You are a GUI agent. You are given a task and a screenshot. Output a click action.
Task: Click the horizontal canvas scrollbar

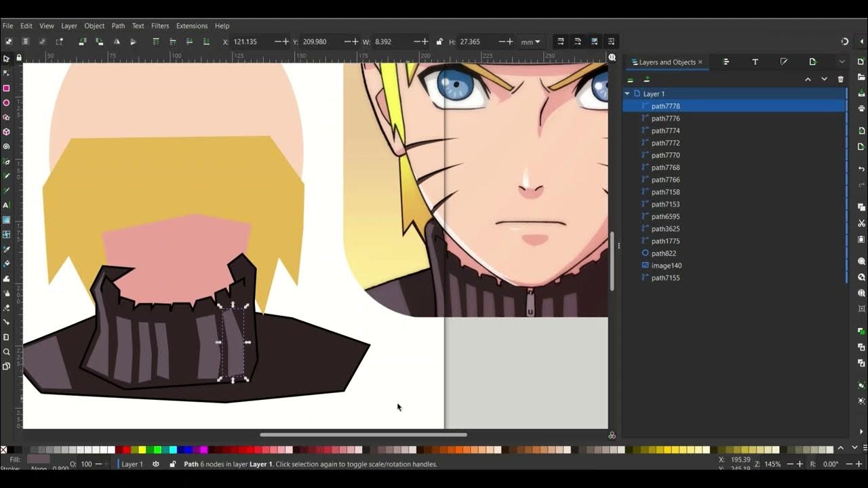pyautogui.click(x=363, y=434)
